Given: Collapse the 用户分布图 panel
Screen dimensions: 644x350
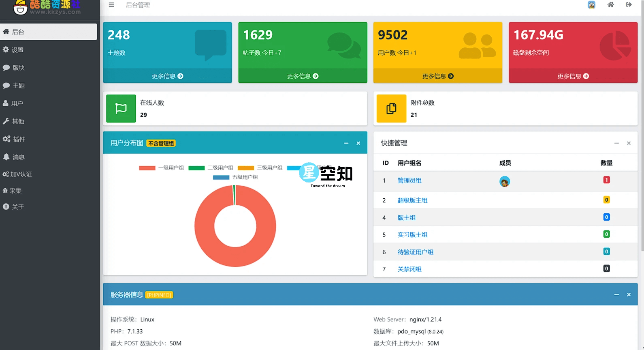Looking at the screenshot, I should [x=346, y=143].
